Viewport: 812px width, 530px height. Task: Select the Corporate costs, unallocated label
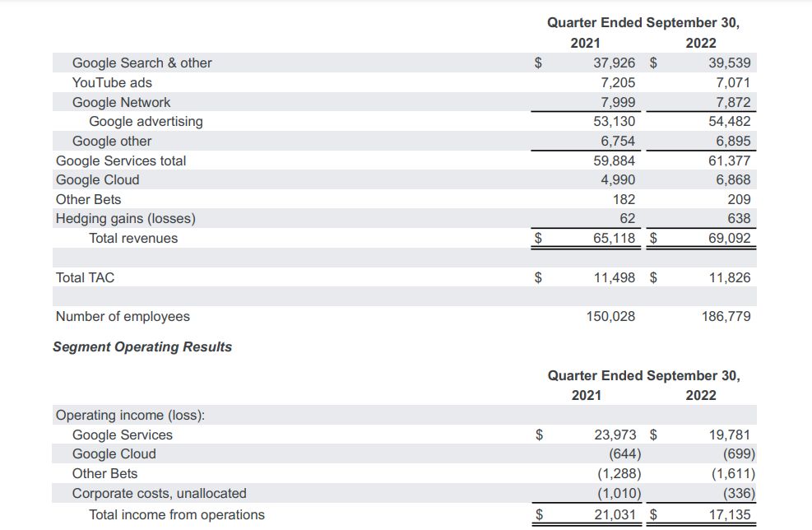tap(159, 493)
